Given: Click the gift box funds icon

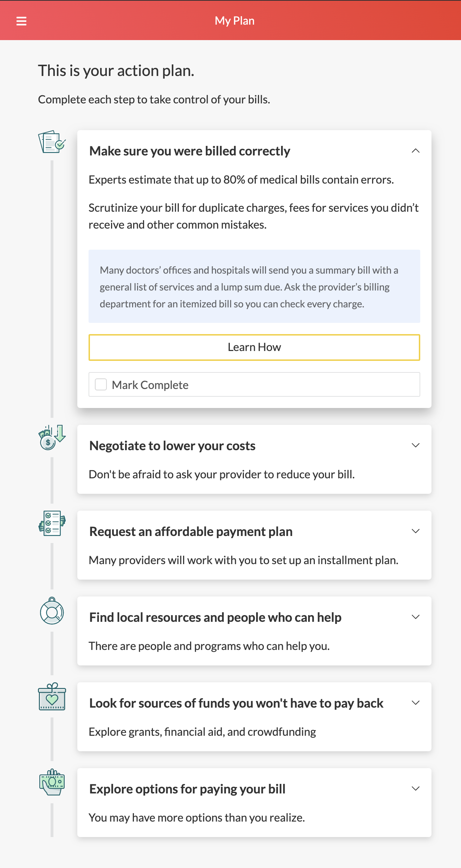Looking at the screenshot, I should [52, 697].
